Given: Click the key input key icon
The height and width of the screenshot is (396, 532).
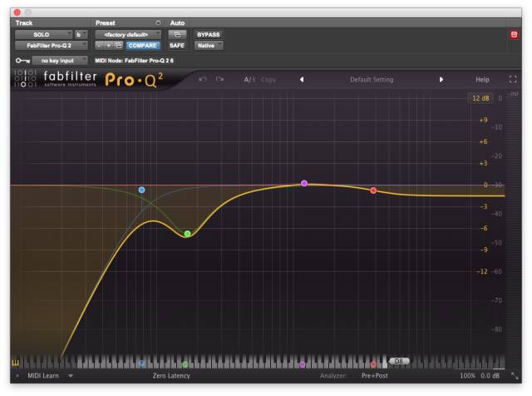Looking at the screenshot, I should coord(22,61).
